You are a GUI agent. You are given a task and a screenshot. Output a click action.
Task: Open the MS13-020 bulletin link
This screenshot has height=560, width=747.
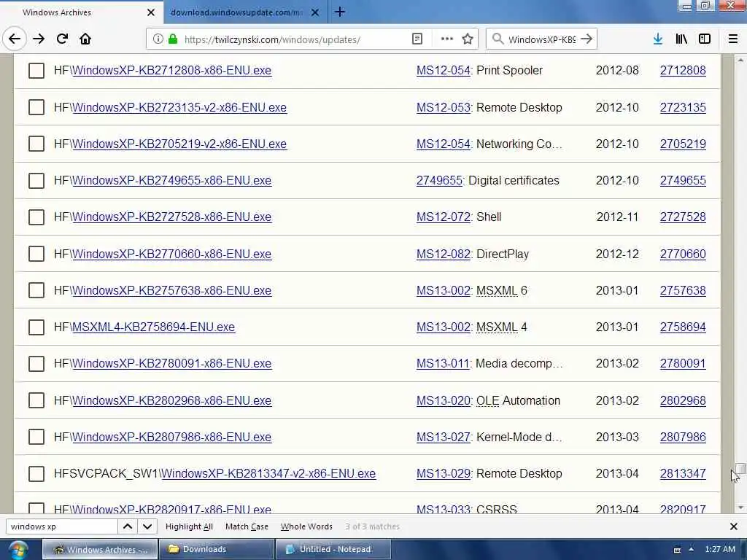pos(443,400)
